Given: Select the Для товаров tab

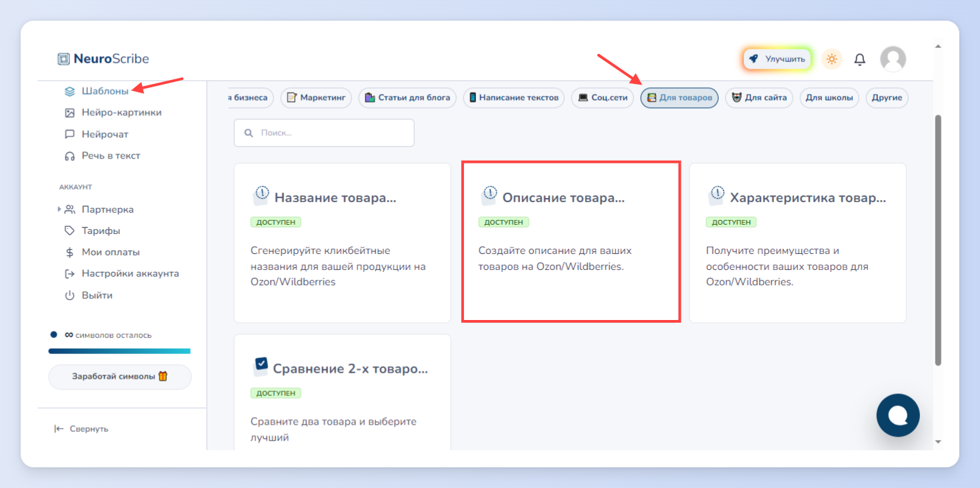Looking at the screenshot, I should click(679, 98).
